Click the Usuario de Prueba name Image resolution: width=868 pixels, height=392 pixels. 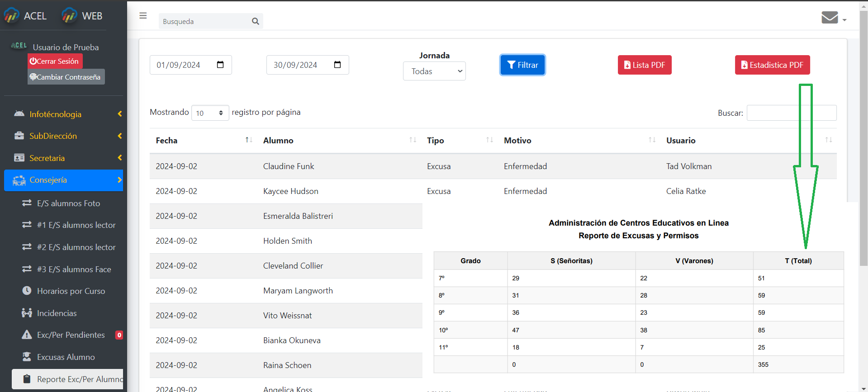pyautogui.click(x=66, y=47)
